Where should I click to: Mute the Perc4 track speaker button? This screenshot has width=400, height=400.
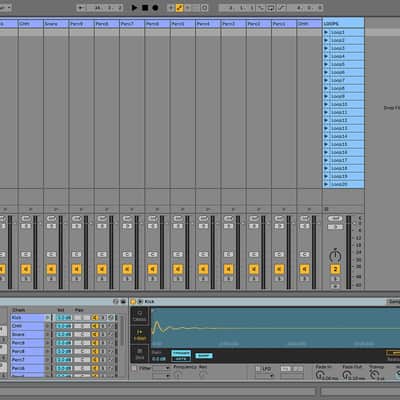(x=203, y=269)
